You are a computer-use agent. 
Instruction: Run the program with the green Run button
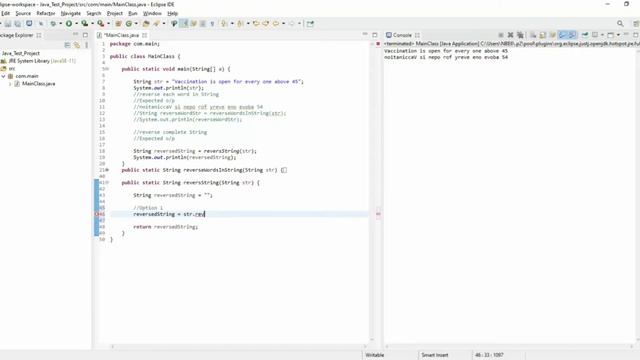click(x=69, y=24)
